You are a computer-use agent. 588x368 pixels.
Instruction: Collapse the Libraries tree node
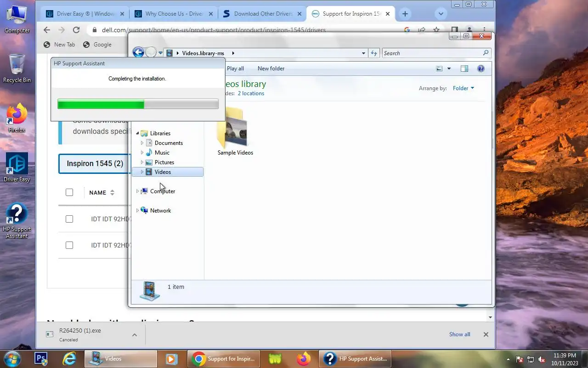[137, 133]
